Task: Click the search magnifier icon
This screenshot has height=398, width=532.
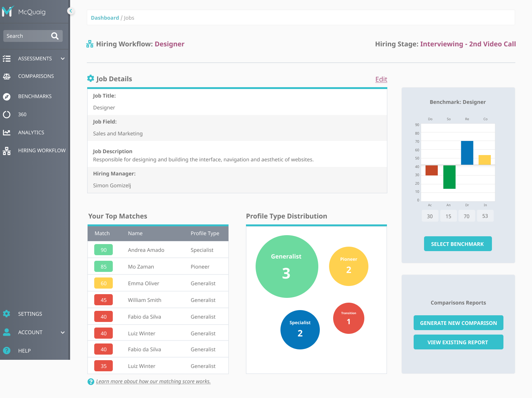Action: 55,36
